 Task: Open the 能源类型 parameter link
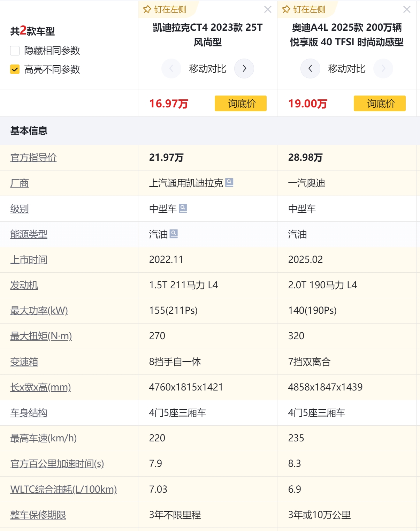tap(29, 234)
